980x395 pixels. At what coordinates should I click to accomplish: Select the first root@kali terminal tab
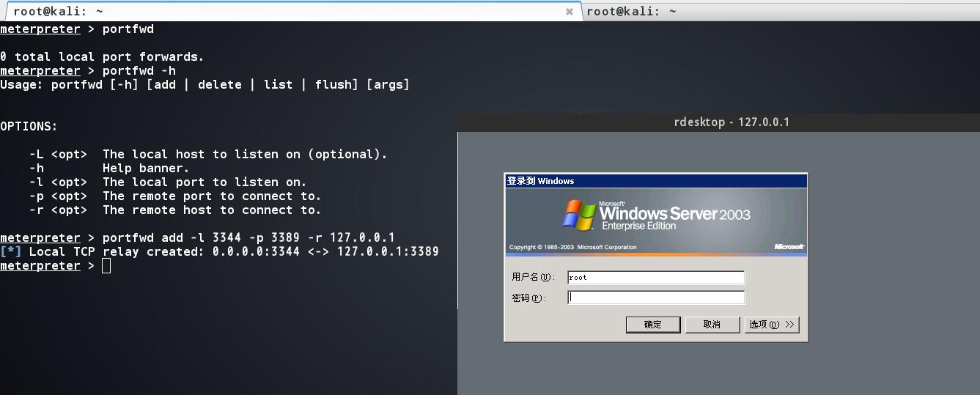(291, 11)
